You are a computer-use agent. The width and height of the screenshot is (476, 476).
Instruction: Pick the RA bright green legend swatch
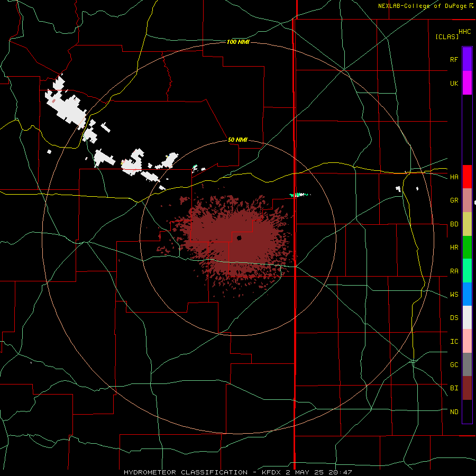[467, 271]
